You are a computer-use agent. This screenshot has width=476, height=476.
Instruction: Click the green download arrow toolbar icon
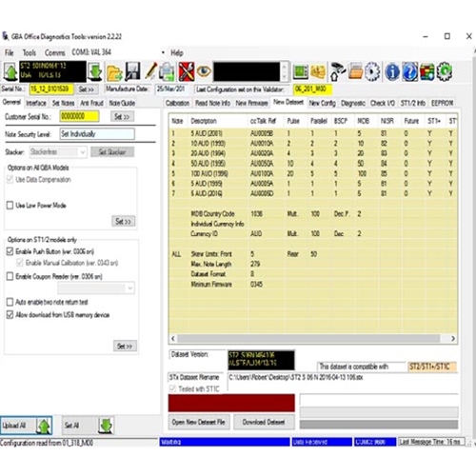point(95,71)
